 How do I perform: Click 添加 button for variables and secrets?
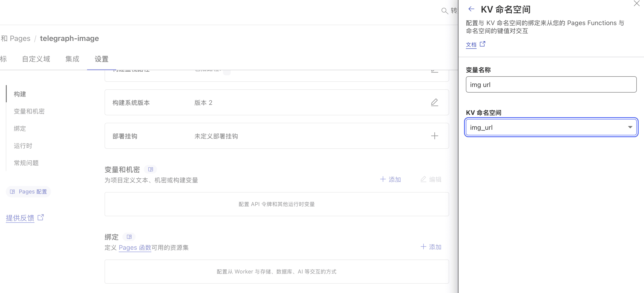click(x=390, y=179)
